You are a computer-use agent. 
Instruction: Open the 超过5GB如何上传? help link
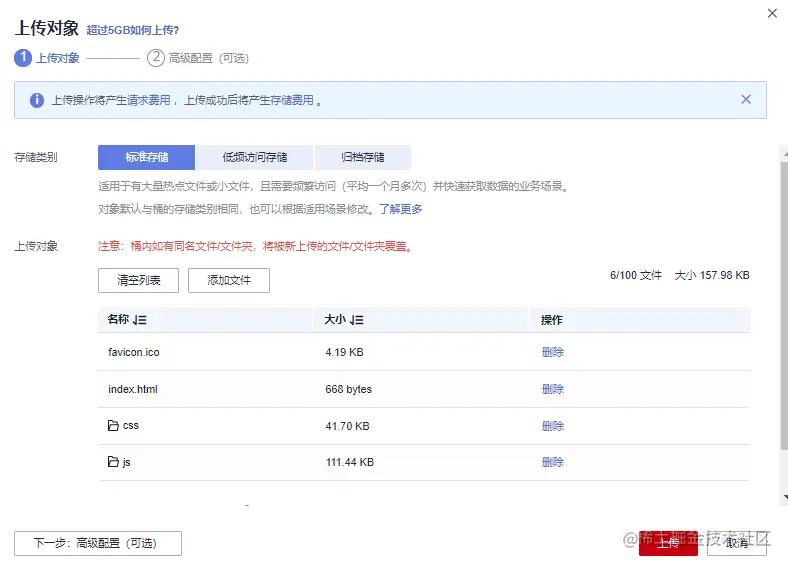point(133,30)
